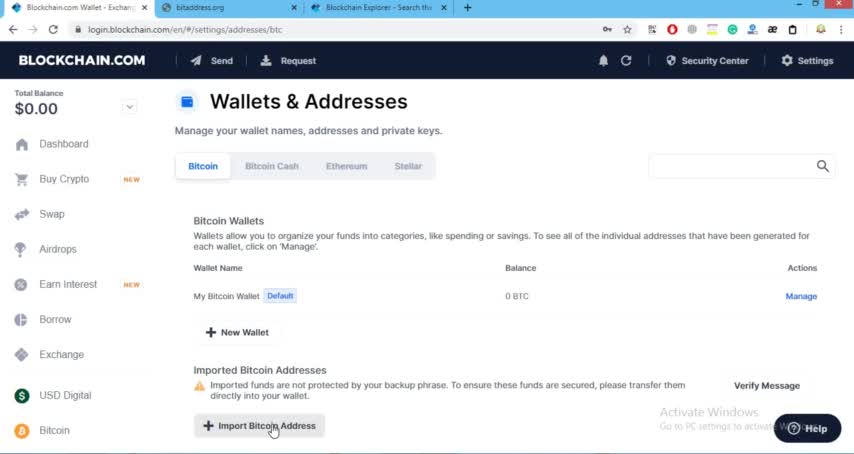Screen dimensions: 854x454
Task: Open Settings gear icon
Action: tap(787, 60)
